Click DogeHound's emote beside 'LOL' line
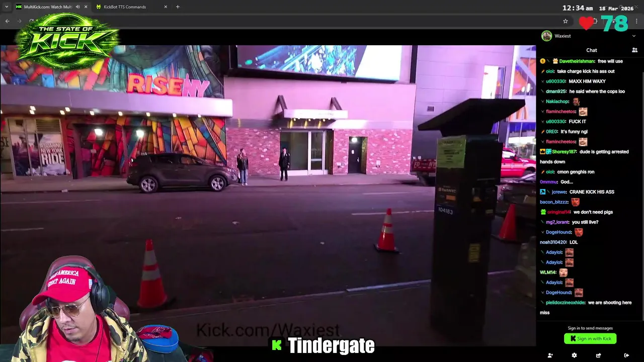644x362 pixels. point(579,232)
